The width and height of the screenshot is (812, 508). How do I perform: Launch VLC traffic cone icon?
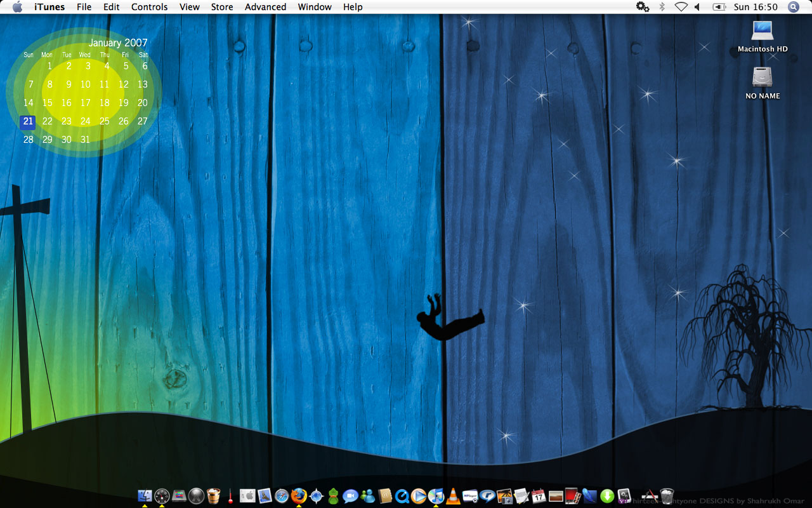[x=453, y=496]
